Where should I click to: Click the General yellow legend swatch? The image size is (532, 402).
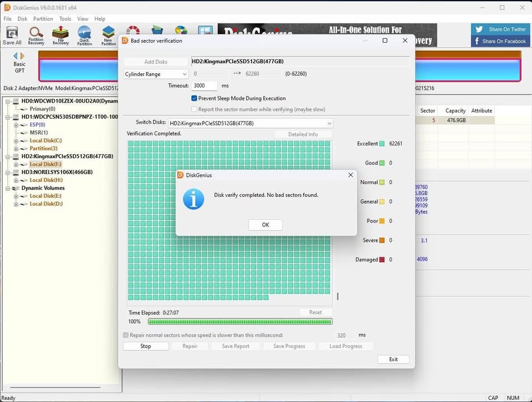382,202
